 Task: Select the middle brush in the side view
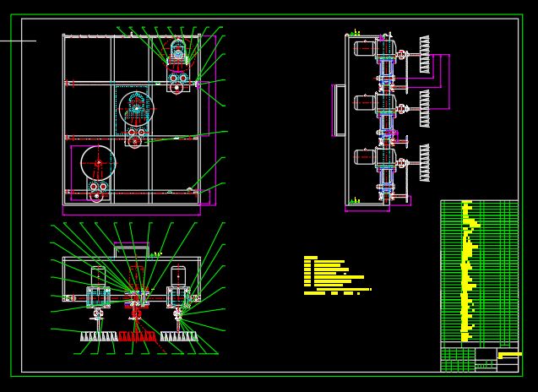(x=425, y=108)
